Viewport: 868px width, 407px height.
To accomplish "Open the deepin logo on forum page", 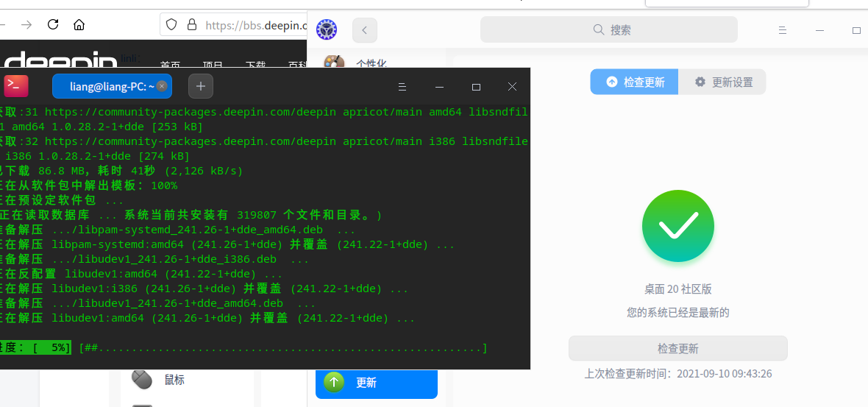I will pyautogui.click(x=60, y=60).
